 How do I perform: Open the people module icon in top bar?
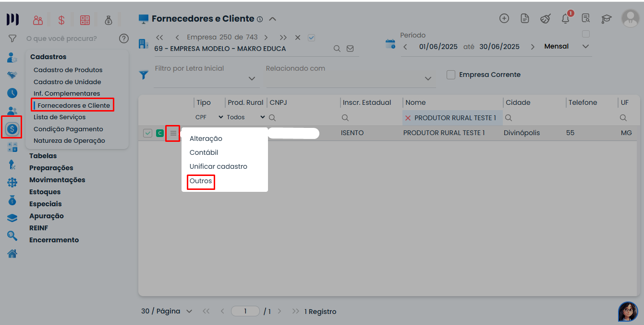click(38, 20)
